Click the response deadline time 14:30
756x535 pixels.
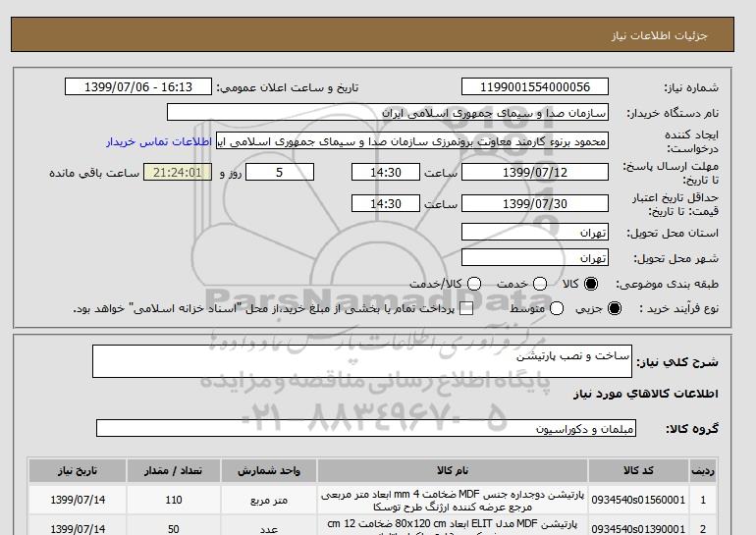click(x=386, y=172)
